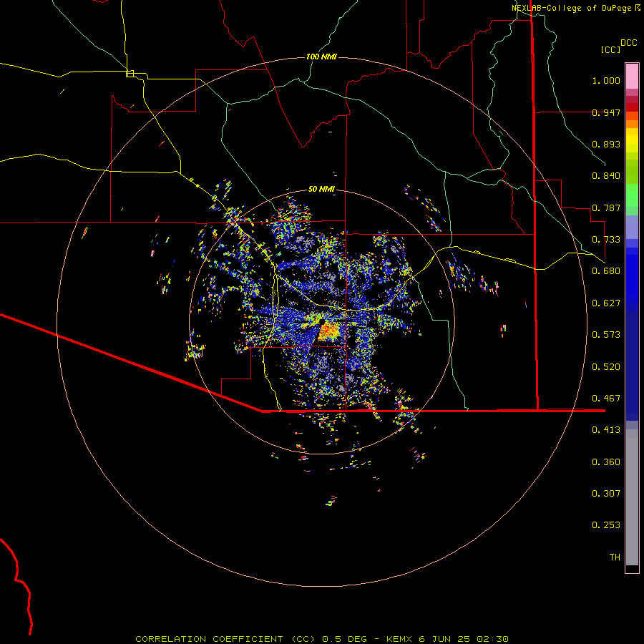The width and height of the screenshot is (644, 644).
Task: Pick the gray segment of the color bar
Action: pyautogui.click(x=632, y=497)
